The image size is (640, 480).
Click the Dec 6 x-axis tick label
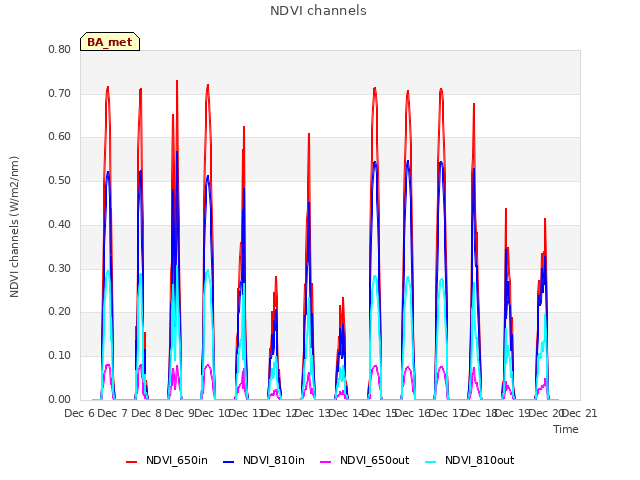80,413
